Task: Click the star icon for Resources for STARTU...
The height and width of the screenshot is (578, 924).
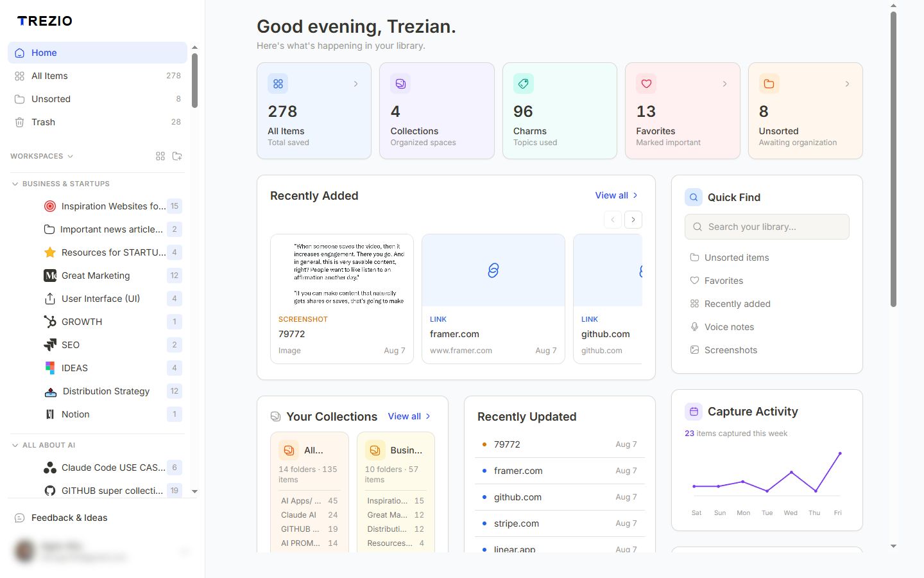Action: (x=50, y=252)
